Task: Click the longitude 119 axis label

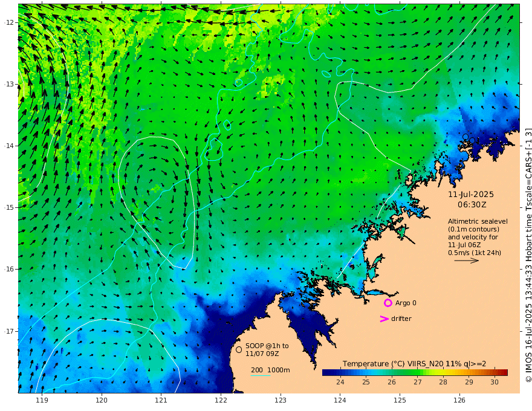Action: coord(42,400)
